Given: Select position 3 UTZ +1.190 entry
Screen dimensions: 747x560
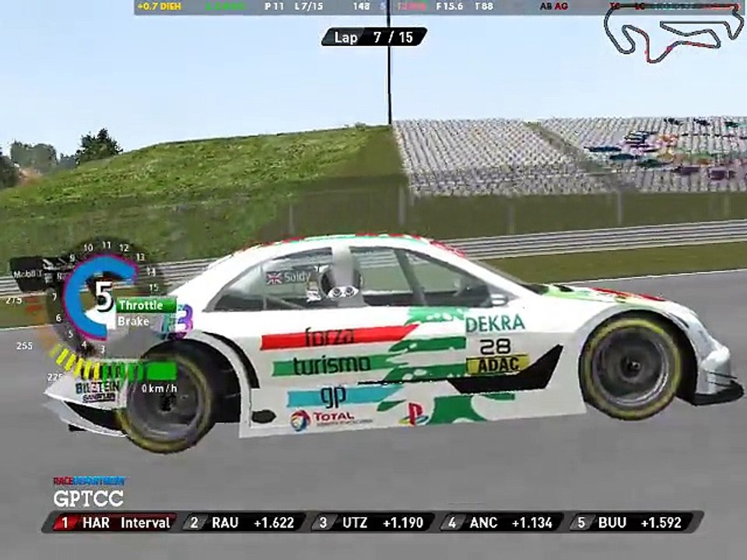Looking at the screenshot, I should [x=373, y=523].
